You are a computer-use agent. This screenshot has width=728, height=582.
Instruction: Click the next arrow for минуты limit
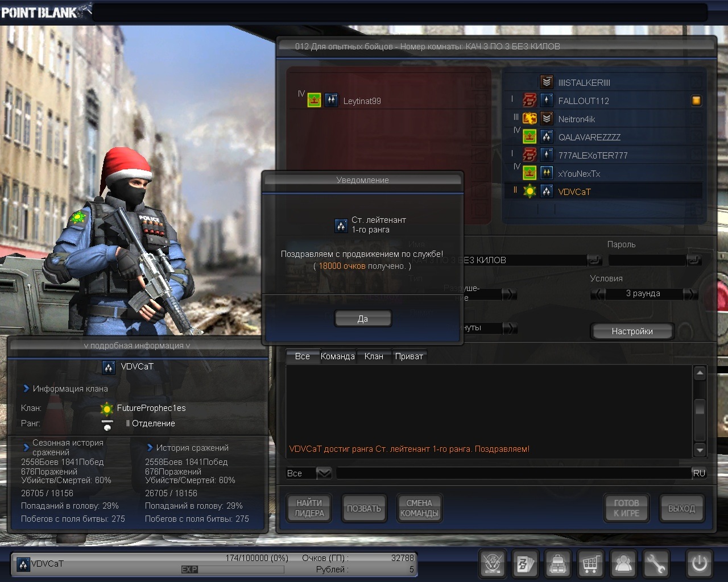coord(510,328)
